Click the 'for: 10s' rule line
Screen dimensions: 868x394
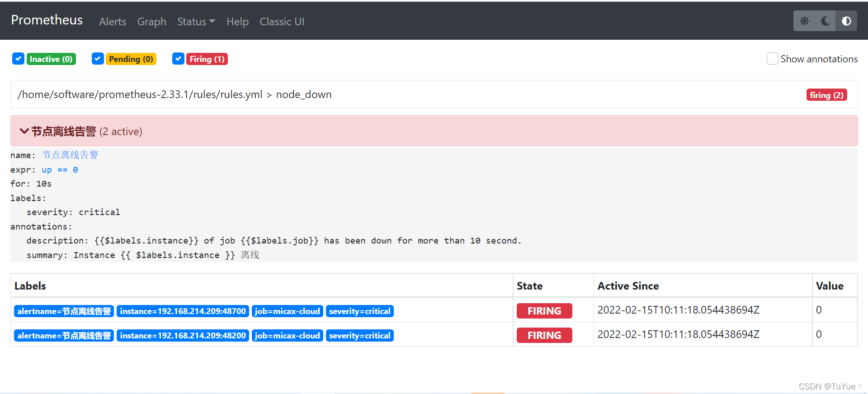click(x=31, y=184)
